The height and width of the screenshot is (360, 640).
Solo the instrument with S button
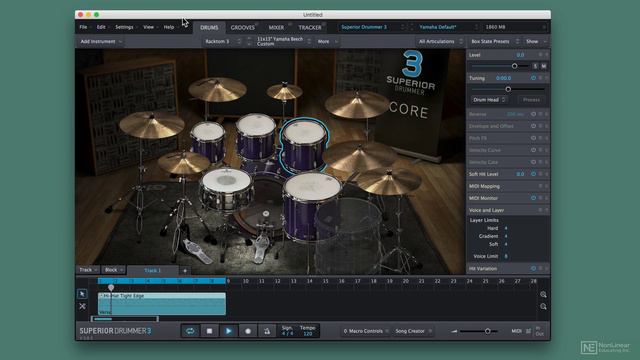click(x=535, y=66)
